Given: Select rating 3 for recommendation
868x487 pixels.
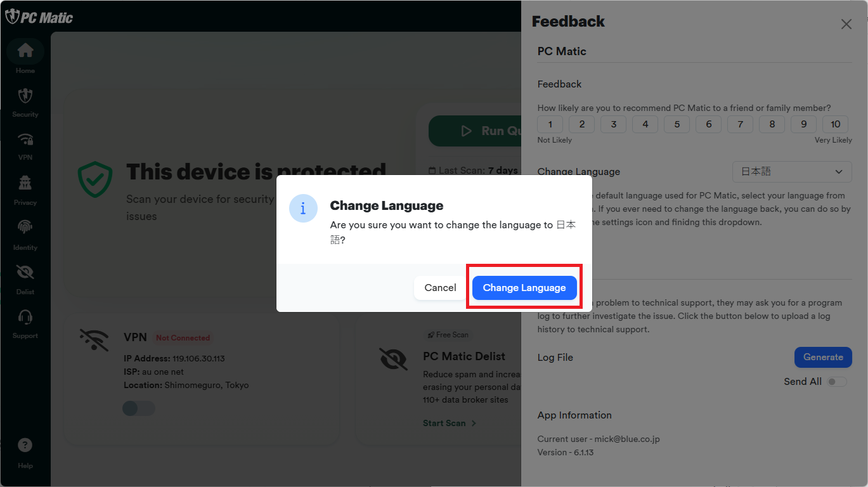Looking at the screenshot, I should point(614,124).
